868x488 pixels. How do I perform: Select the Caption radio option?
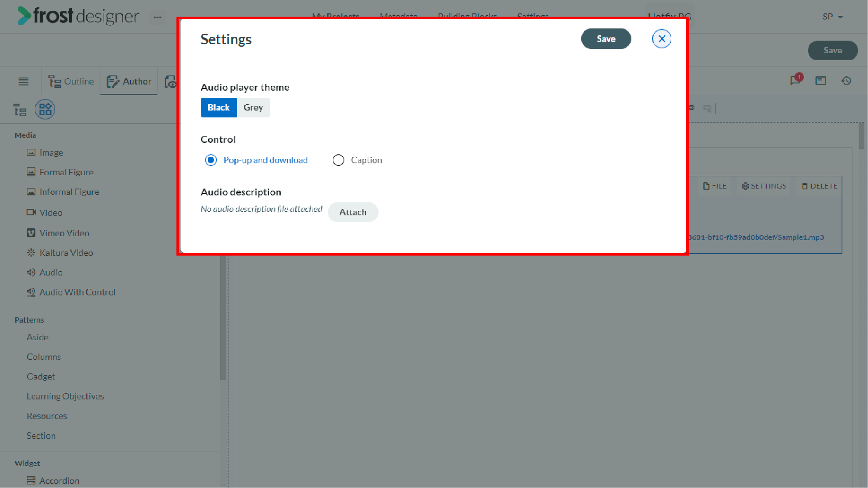[357, 160]
